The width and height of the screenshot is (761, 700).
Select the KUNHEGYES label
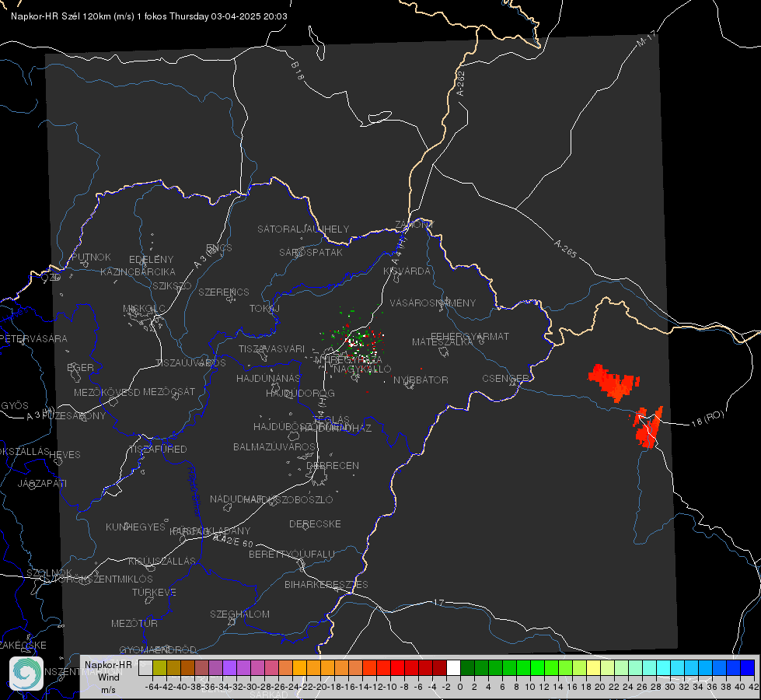click(x=135, y=527)
